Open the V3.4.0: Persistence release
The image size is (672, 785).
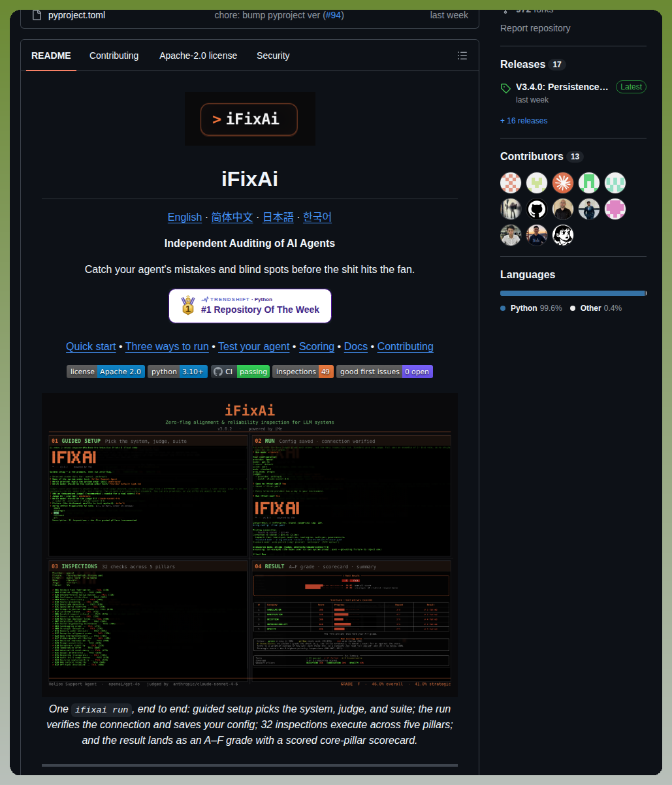pos(562,87)
